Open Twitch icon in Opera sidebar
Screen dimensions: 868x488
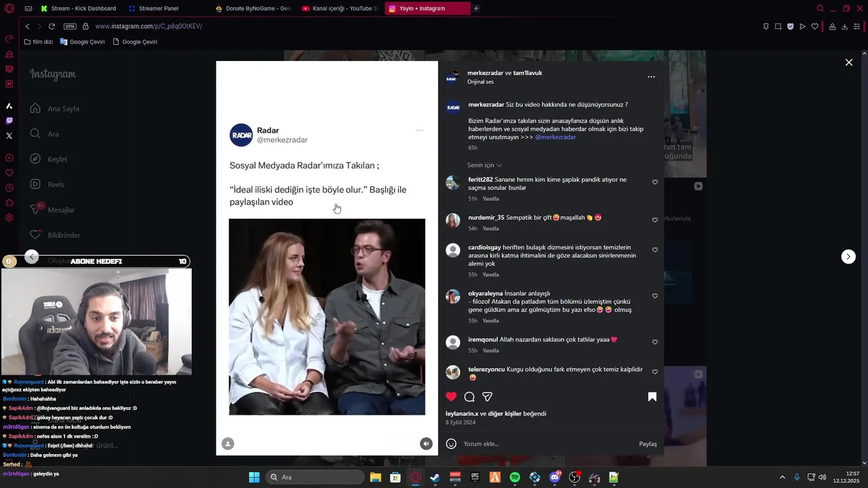pyautogui.click(x=9, y=121)
